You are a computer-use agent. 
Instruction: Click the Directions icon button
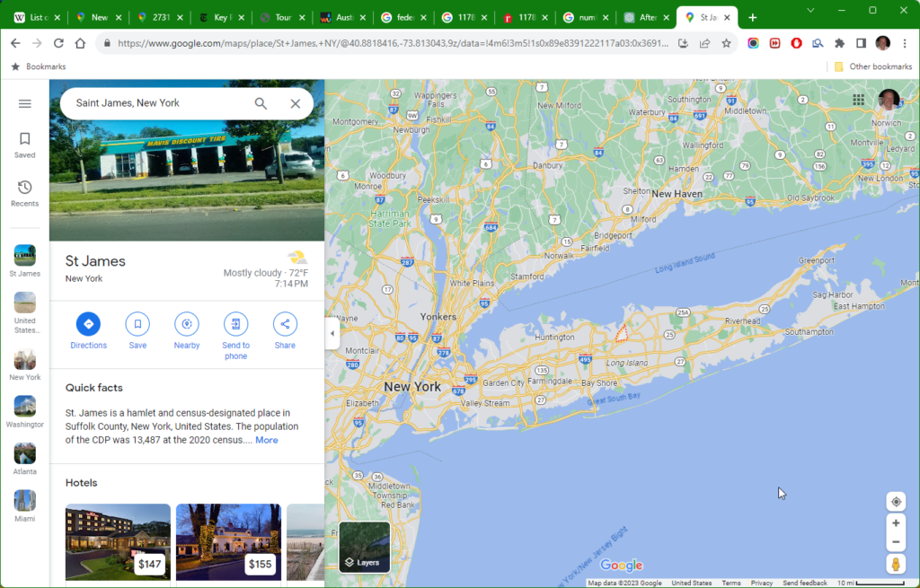pos(88,324)
